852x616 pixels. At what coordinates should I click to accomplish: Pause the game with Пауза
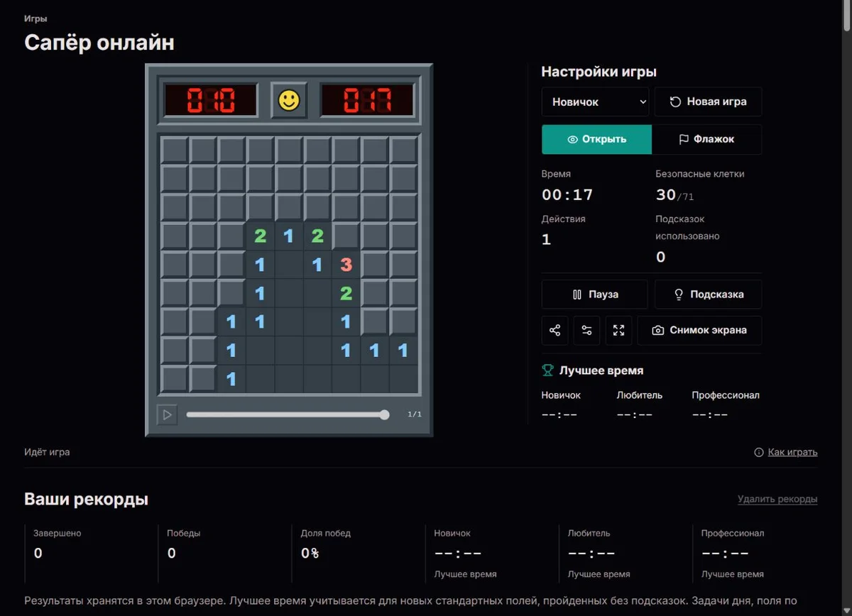[x=594, y=295]
